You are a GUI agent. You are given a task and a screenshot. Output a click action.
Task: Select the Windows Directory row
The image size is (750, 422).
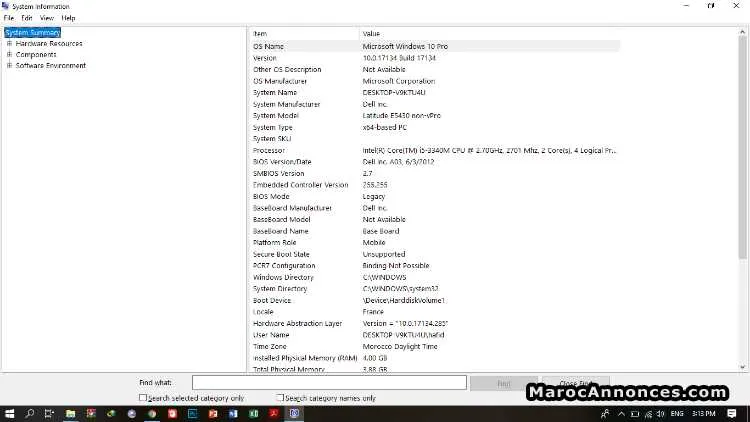pos(435,277)
